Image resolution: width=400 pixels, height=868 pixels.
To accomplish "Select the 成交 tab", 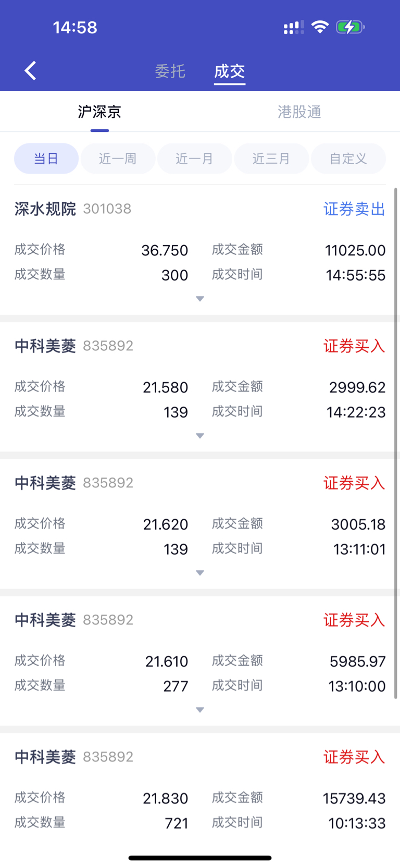I will [230, 71].
